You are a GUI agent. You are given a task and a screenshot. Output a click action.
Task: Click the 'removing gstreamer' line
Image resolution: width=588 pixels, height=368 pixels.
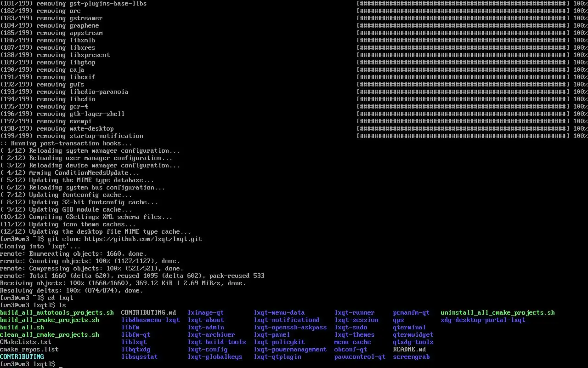click(x=51, y=18)
